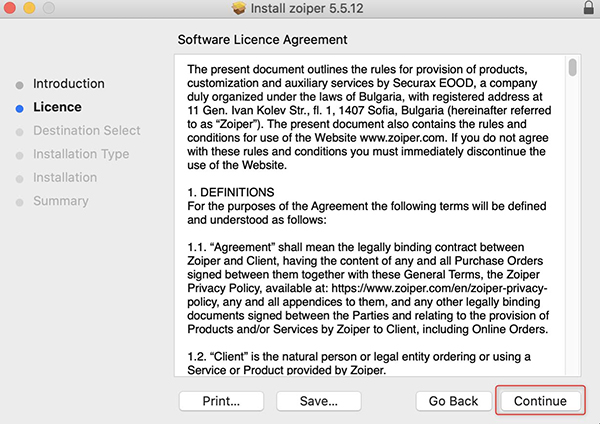The width and height of the screenshot is (600, 424).
Task: Click inside the licence agreement text area
Action: [370, 215]
